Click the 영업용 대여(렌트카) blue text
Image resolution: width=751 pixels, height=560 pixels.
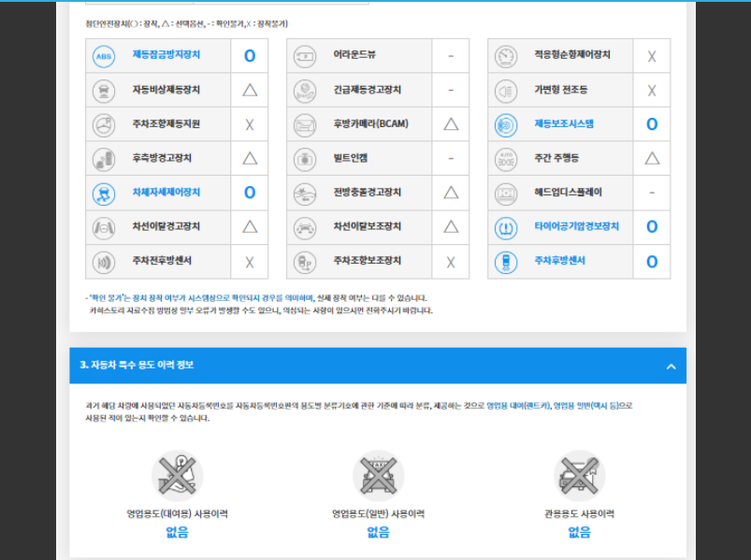click(x=519, y=406)
